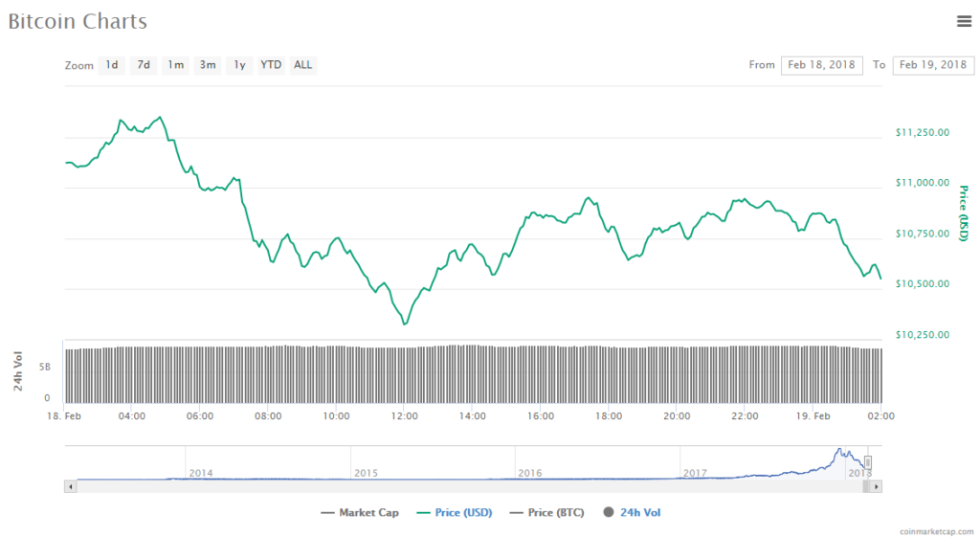Click the 2017 label in the navigator
The height and width of the screenshot is (537, 980).
695,473
